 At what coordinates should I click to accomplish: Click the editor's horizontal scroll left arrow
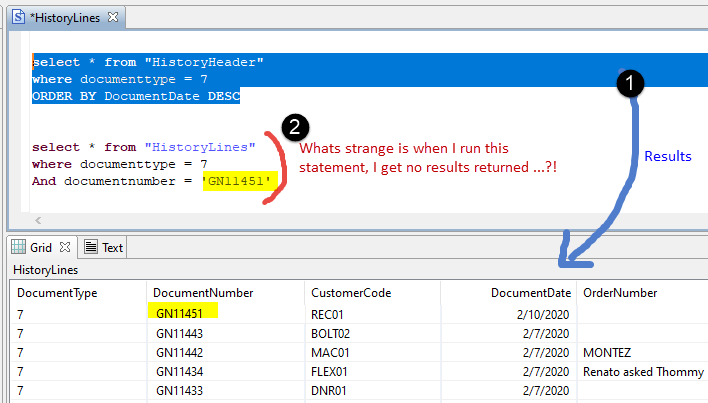tap(38, 220)
